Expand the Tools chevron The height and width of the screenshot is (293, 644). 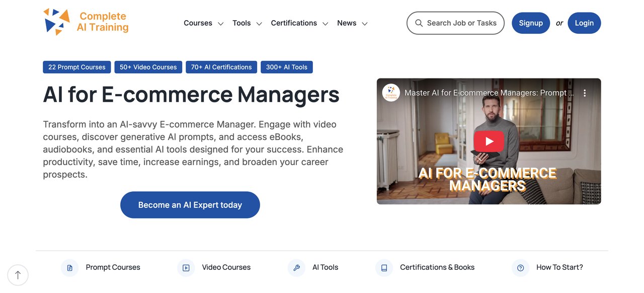(259, 24)
